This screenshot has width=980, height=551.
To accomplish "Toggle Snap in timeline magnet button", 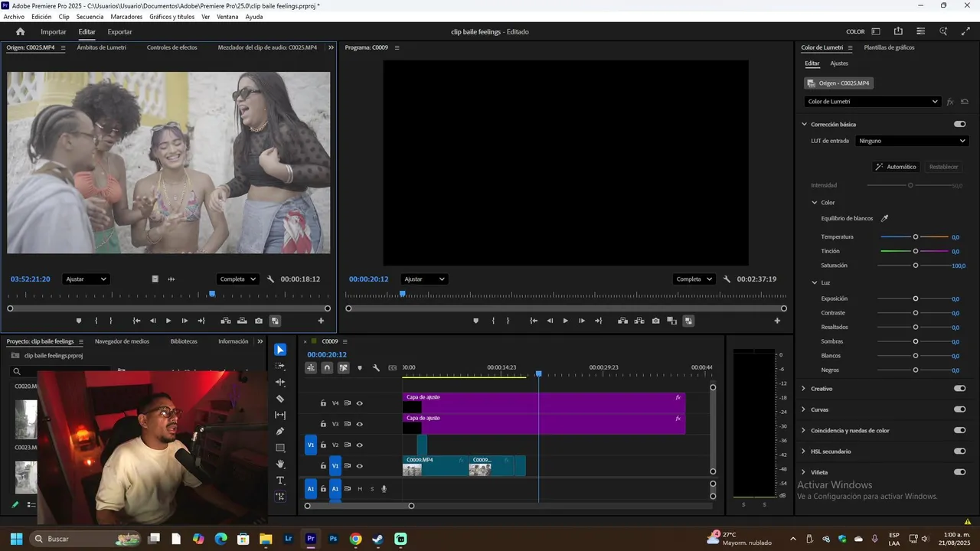I will pyautogui.click(x=327, y=368).
